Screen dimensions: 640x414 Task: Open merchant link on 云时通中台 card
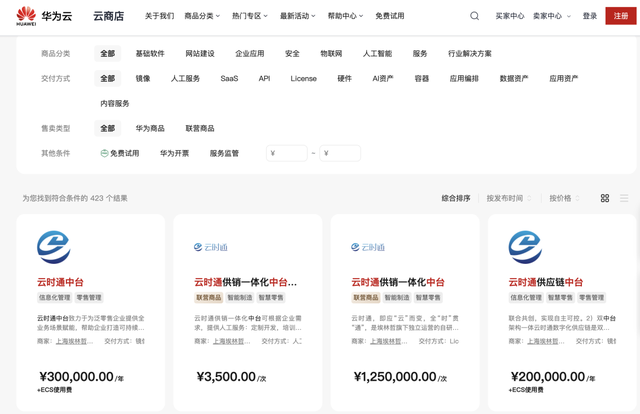coord(74,341)
